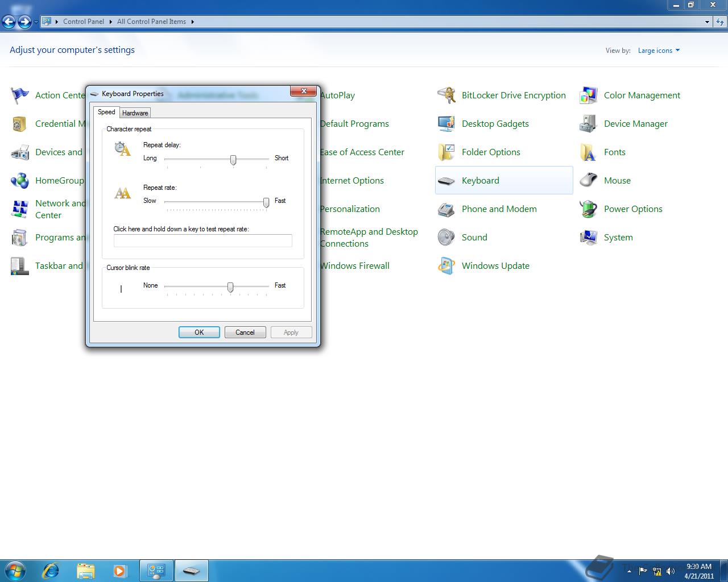Click the Start orb button
Viewport: 728px width, 582px height.
coord(15,571)
